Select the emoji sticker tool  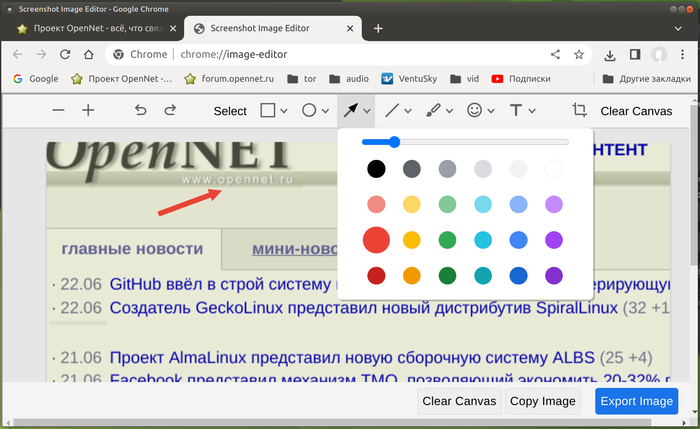click(475, 111)
